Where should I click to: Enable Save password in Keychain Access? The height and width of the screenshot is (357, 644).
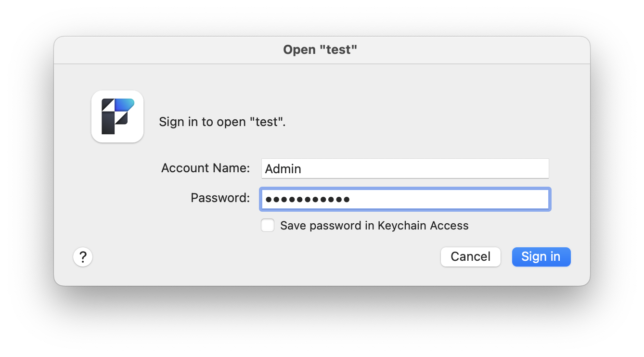tap(267, 225)
